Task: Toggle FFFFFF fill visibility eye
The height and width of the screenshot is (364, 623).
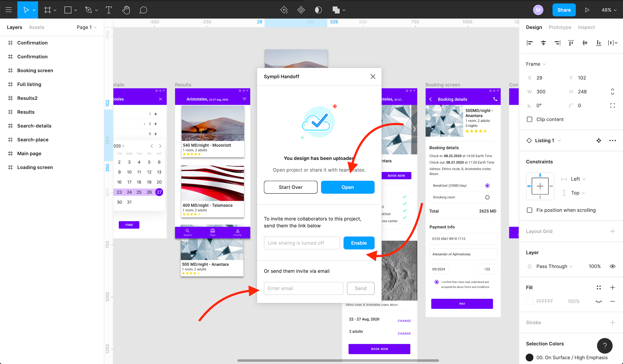Action: pos(599,301)
